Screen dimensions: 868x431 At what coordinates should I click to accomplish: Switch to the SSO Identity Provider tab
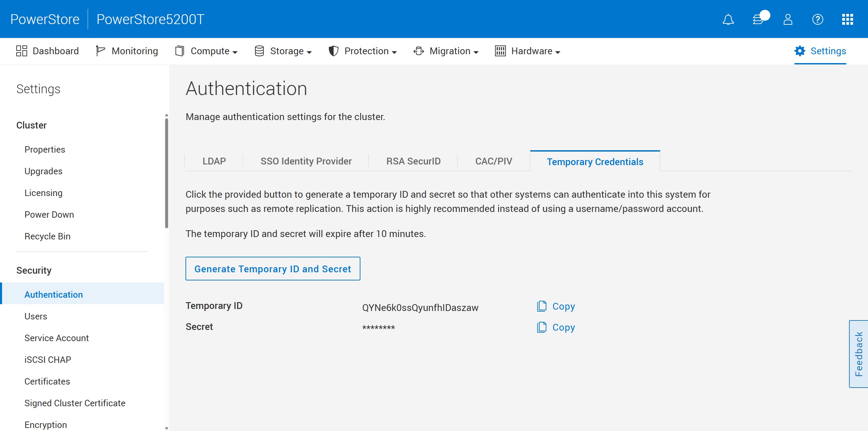pos(306,161)
